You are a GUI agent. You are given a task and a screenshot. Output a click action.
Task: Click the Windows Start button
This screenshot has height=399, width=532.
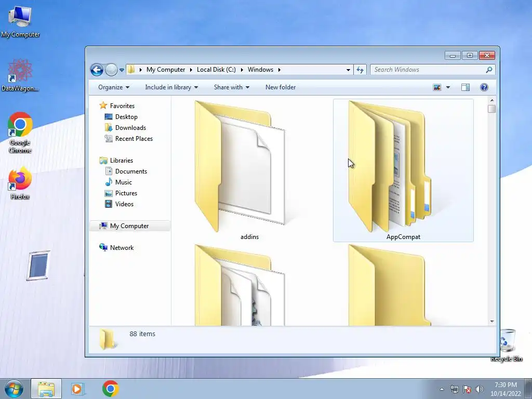pos(14,389)
